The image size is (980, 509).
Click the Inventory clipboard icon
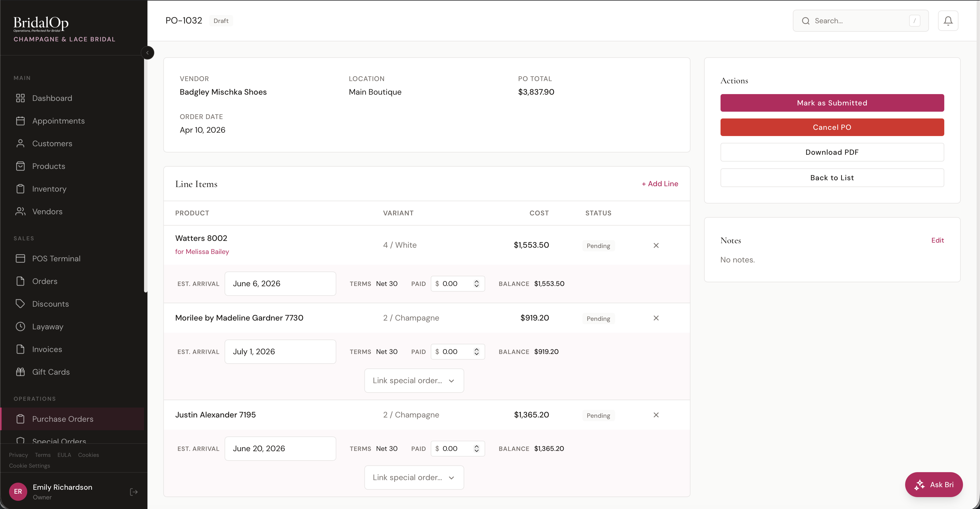coord(20,189)
